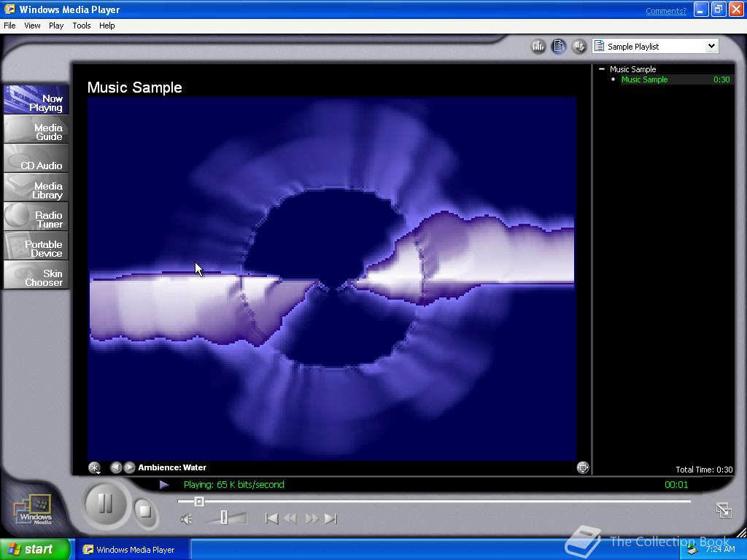The image size is (747, 560).
Task: Open the Play menu
Action: pyautogui.click(x=56, y=26)
